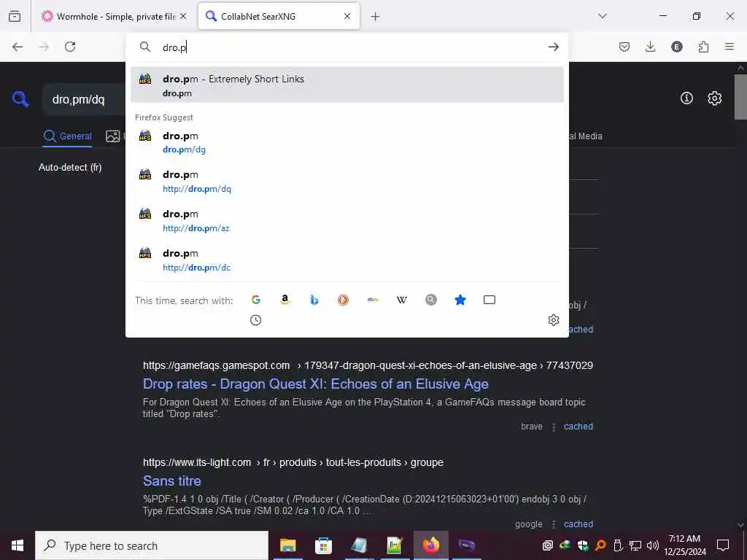This screenshot has width=747, height=560.
Task: Select the Images category icon
Action: click(x=113, y=136)
